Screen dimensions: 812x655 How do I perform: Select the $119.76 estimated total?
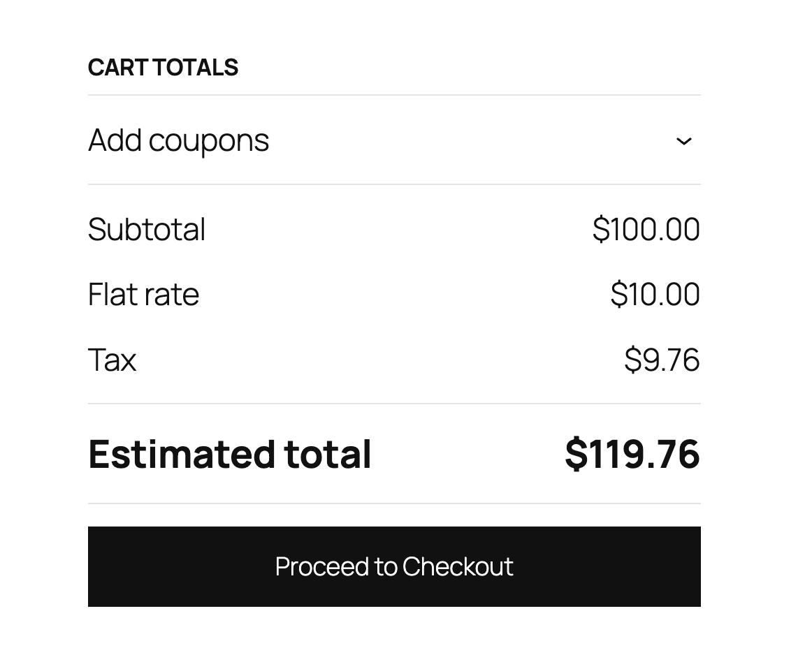pos(632,454)
